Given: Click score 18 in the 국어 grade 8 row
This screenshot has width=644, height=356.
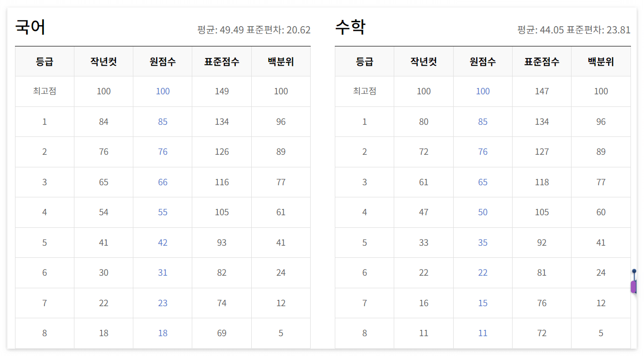Looking at the screenshot, I should click(162, 333).
